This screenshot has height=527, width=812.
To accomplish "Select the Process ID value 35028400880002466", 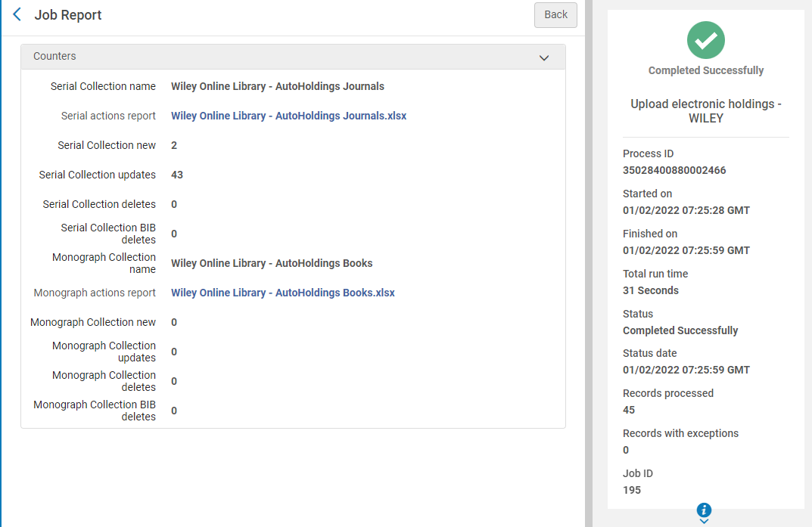I will pos(674,170).
